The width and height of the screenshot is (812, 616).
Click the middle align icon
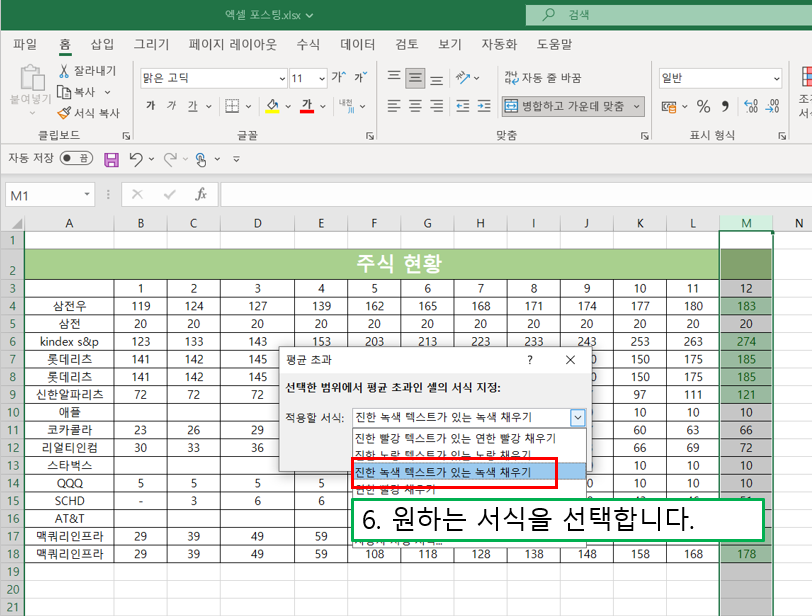(415, 78)
